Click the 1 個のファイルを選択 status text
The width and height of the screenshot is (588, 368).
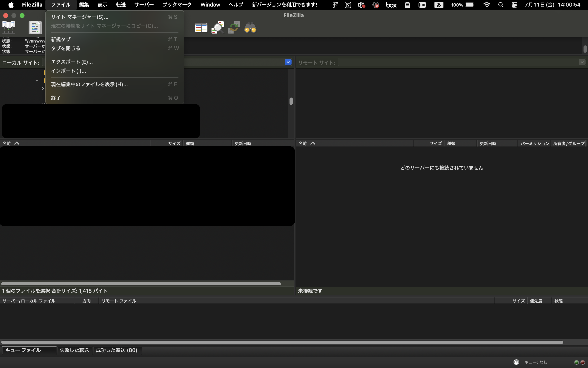click(x=55, y=291)
